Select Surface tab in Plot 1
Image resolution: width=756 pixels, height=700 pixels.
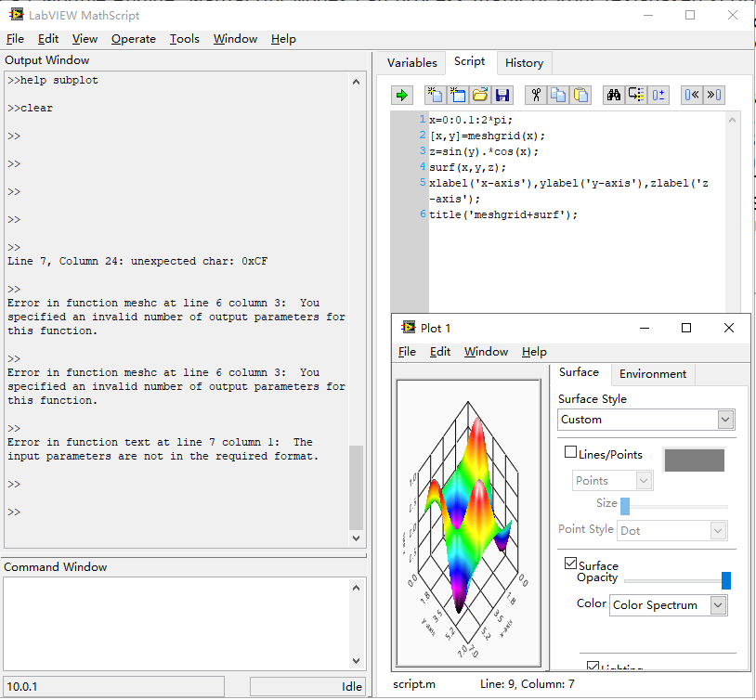click(x=579, y=372)
